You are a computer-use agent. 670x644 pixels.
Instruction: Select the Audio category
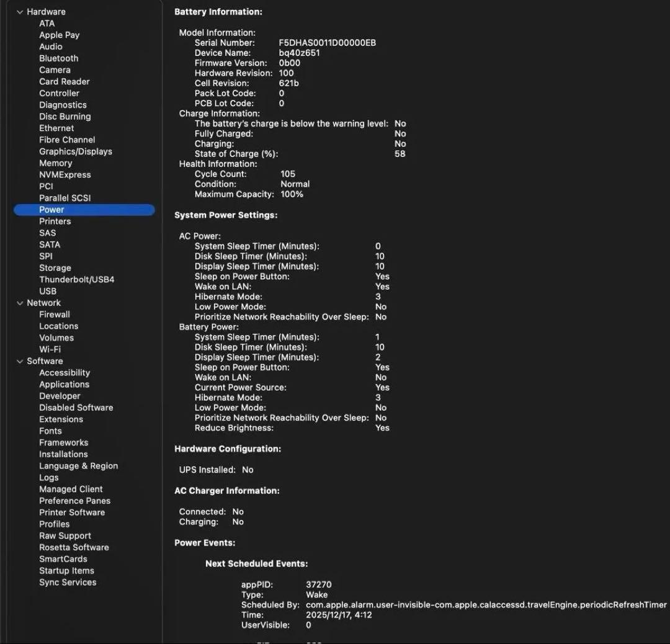tap(50, 46)
